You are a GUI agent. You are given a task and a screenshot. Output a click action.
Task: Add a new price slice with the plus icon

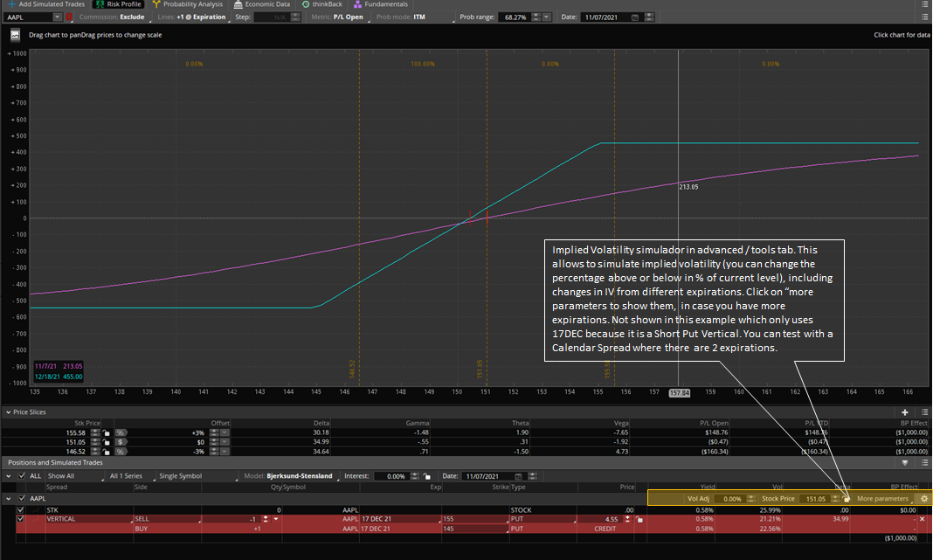pyautogui.click(x=905, y=411)
